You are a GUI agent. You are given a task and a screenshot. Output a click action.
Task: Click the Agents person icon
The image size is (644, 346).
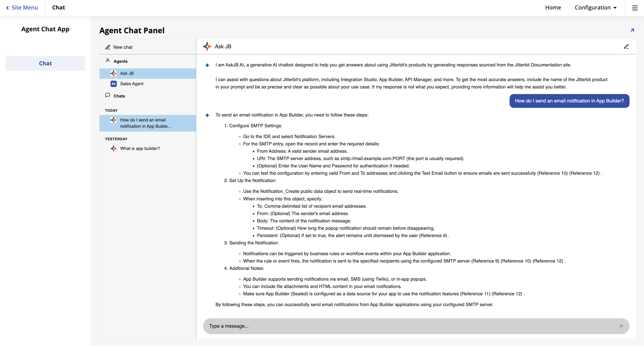(x=108, y=60)
